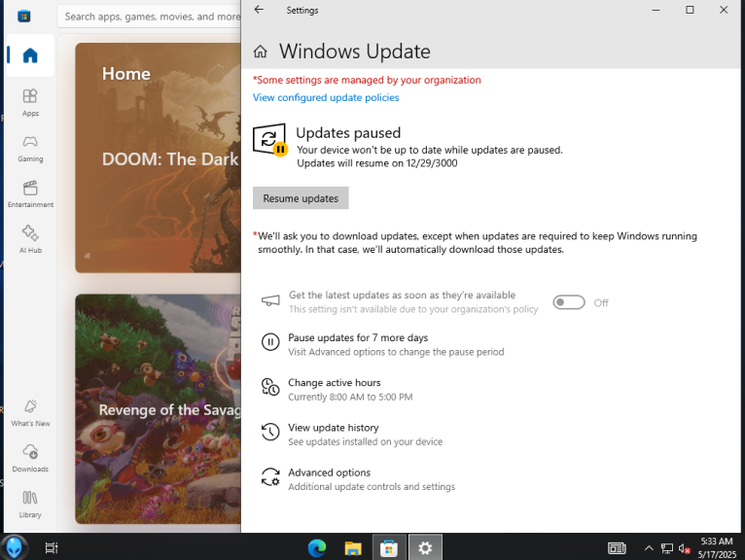Open Library in Microsoft Store sidebar
The image size is (745, 560).
(30, 504)
